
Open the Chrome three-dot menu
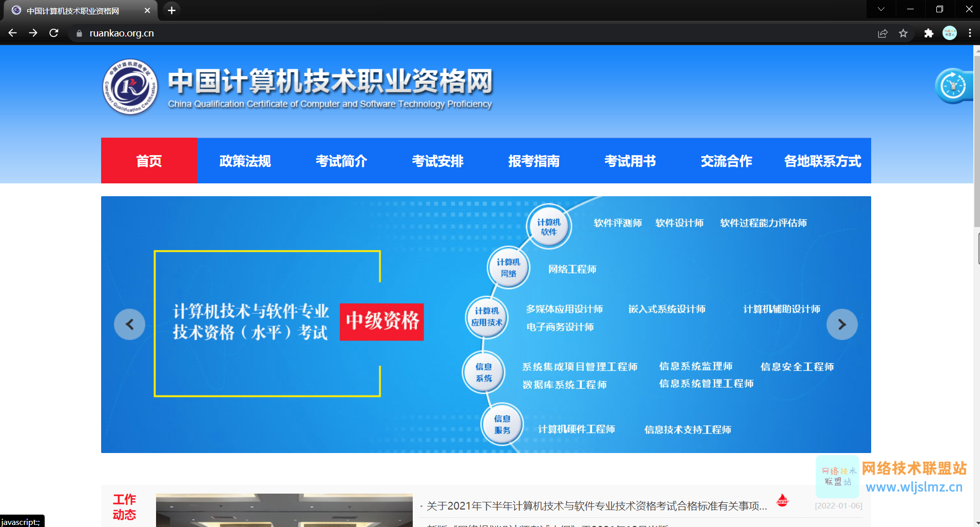coord(970,33)
